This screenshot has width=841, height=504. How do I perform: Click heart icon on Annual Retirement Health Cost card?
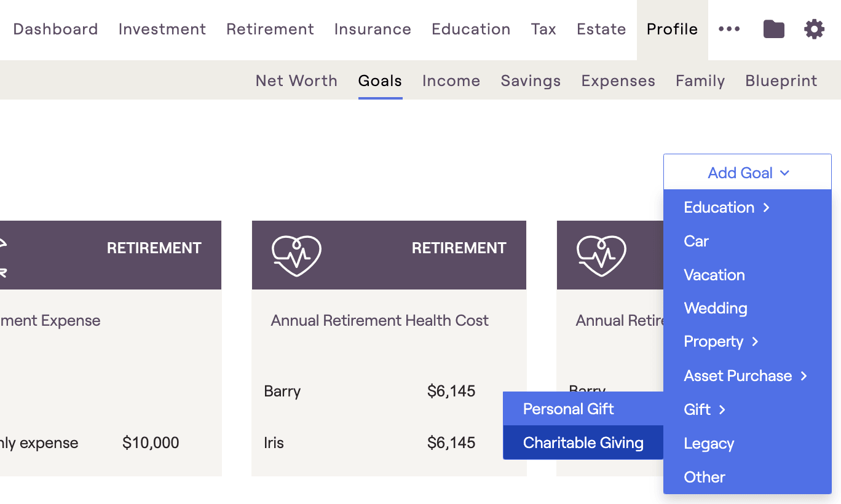pos(296,256)
